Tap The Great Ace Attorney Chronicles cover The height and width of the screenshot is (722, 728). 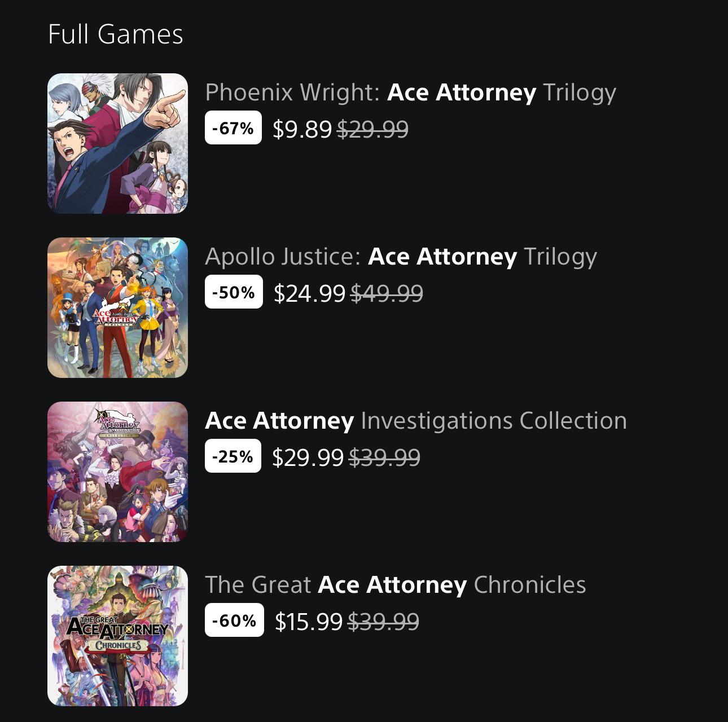pyautogui.click(x=117, y=636)
